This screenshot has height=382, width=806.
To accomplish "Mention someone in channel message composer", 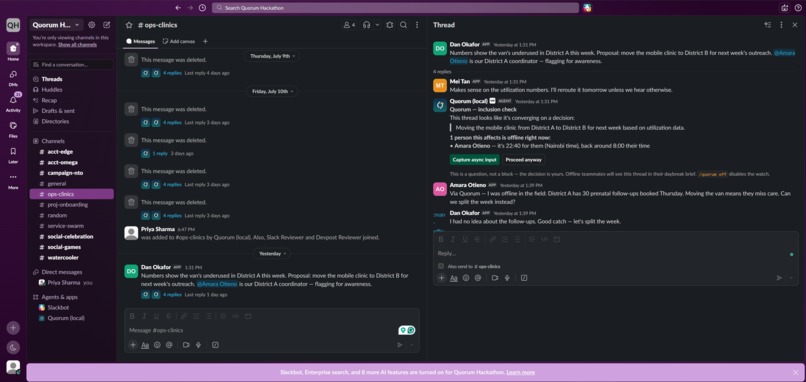I will coord(169,345).
